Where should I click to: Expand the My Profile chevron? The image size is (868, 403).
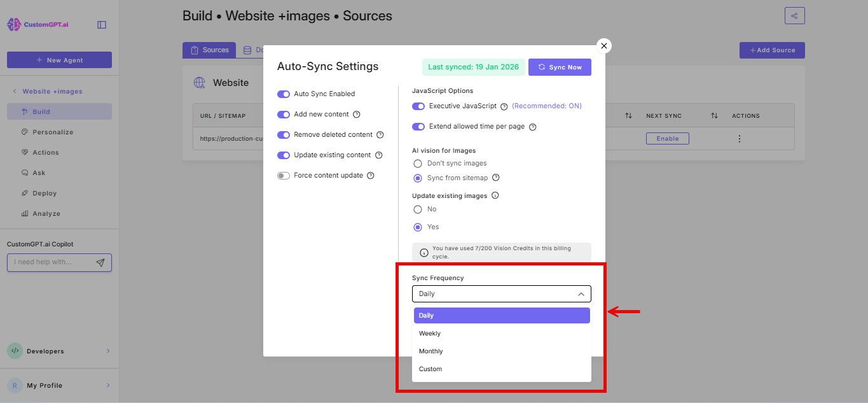click(x=107, y=385)
